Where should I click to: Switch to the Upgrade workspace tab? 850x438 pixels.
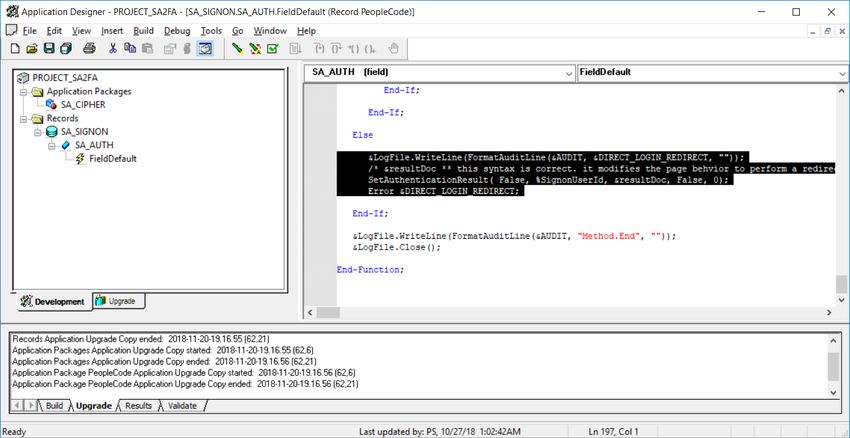click(117, 301)
